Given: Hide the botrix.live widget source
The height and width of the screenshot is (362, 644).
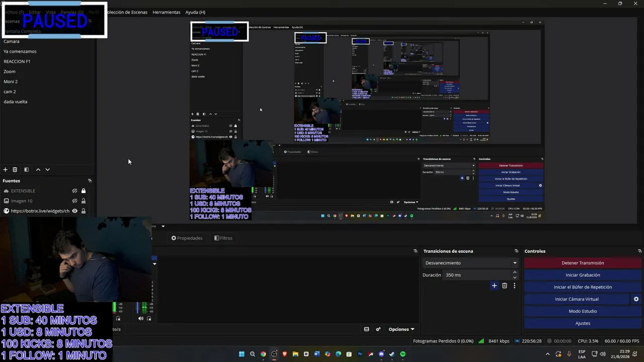Looking at the screenshot, I should click(x=74, y=211).
